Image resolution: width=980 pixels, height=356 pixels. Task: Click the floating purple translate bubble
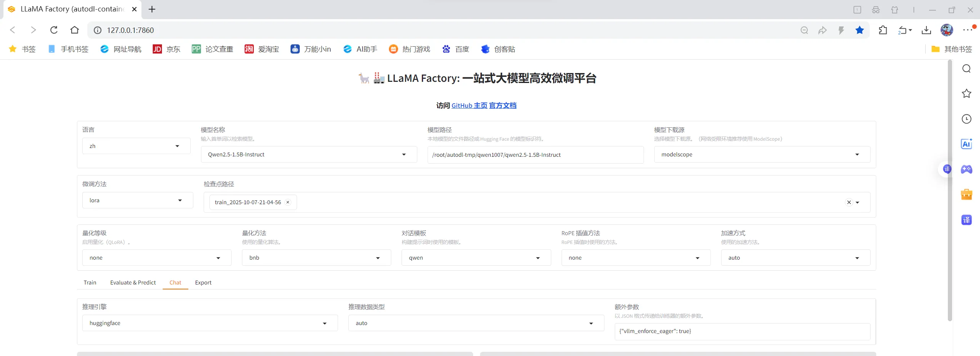(947, 169)
